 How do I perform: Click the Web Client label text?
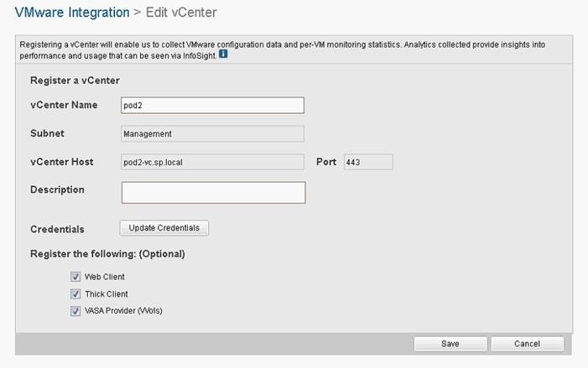(x=104, y=277)
